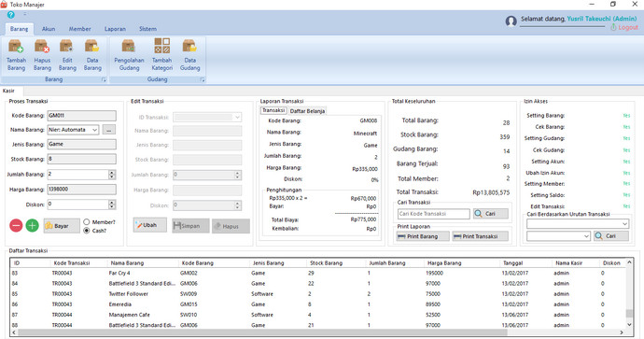Click the Ubah button
This screenshot has height=339, width=644.
tap(150, 225)
